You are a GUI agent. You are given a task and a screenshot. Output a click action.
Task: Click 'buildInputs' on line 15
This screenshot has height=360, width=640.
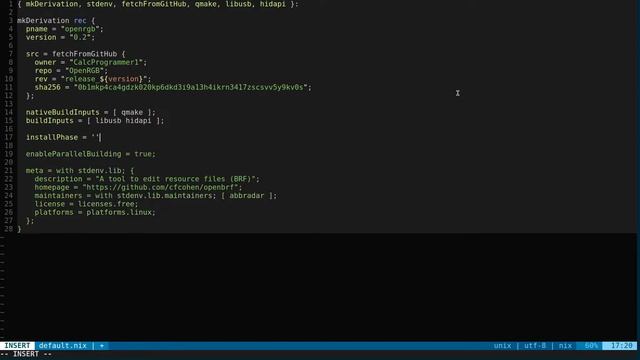(x=49, y=120)
